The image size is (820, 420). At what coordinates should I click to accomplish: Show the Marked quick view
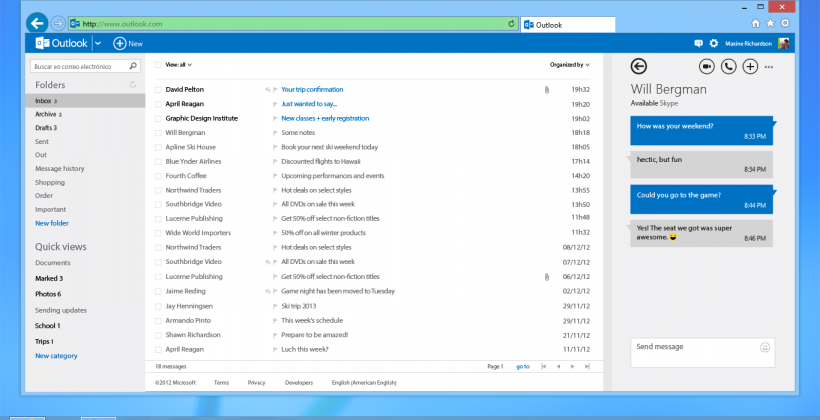click(49, 278)
